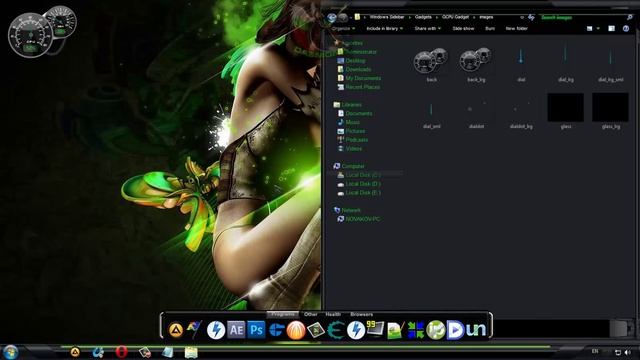This screenshot has height=360, width=640.
Task: Select Gadgets in the breadcrumb path
Action: (423, 17)
